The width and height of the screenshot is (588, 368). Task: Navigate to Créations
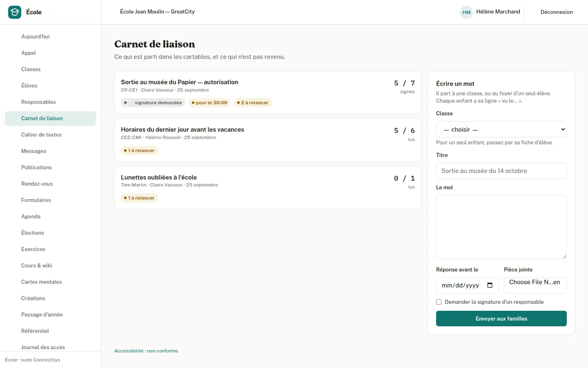[x=50, y=298]
